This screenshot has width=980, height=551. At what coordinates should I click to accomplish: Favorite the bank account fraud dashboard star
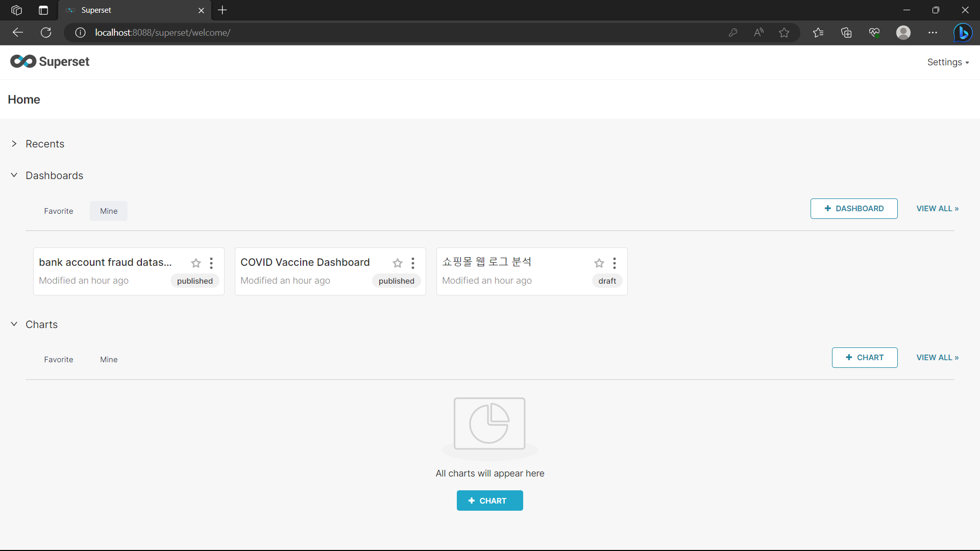pos(196,263)
